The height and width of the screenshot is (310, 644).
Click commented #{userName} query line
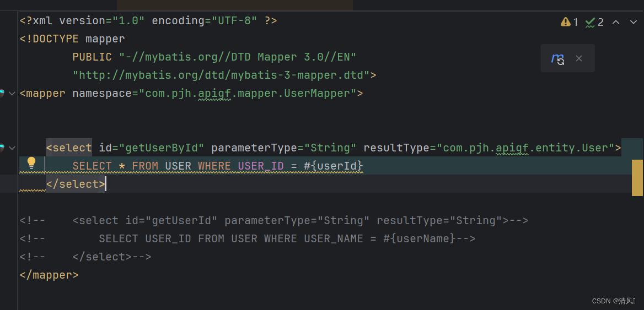pyautogui.click(x=248, y=238)
